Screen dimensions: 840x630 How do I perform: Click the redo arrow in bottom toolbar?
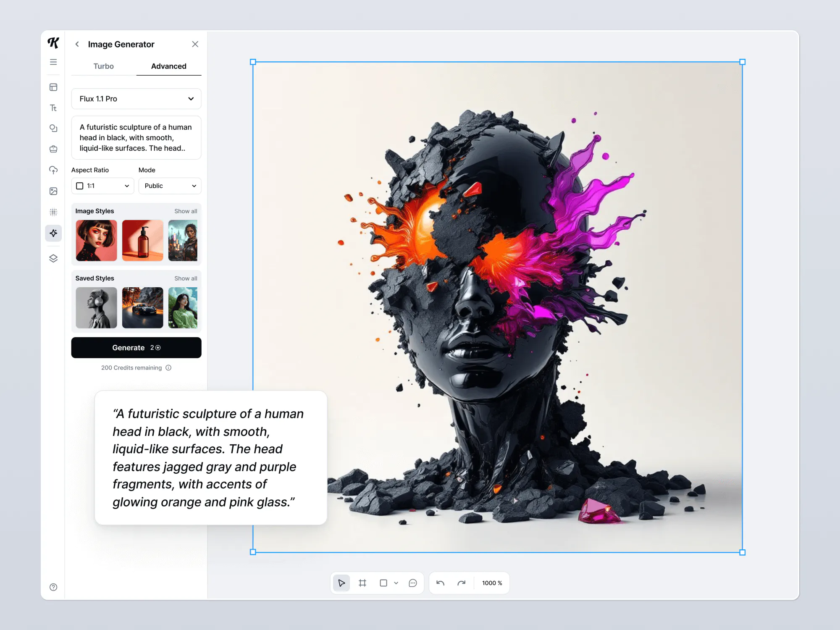click(462, 583)
